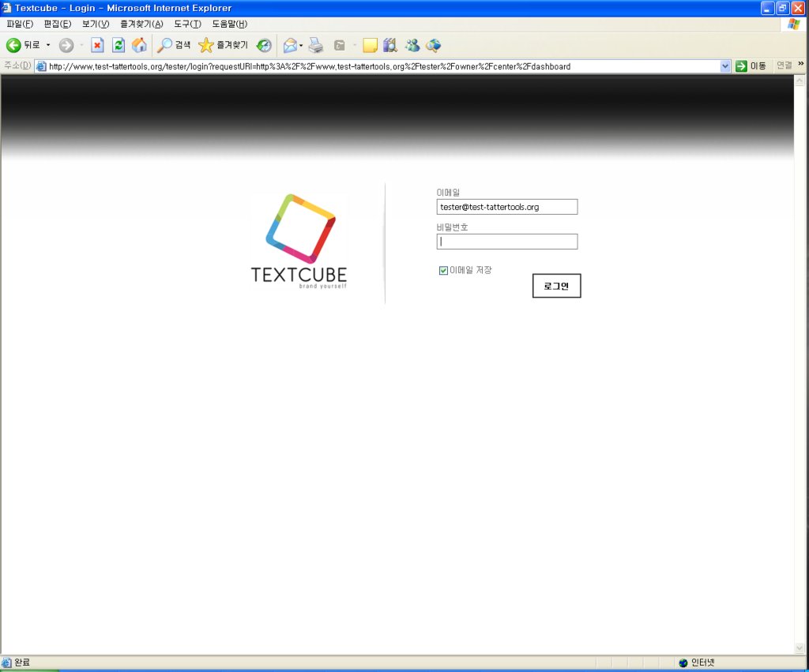Image resolution: width=809 pixels, height=672 pixels.
Task: Open the 도구(T) menu
Action: click(187, 24)
